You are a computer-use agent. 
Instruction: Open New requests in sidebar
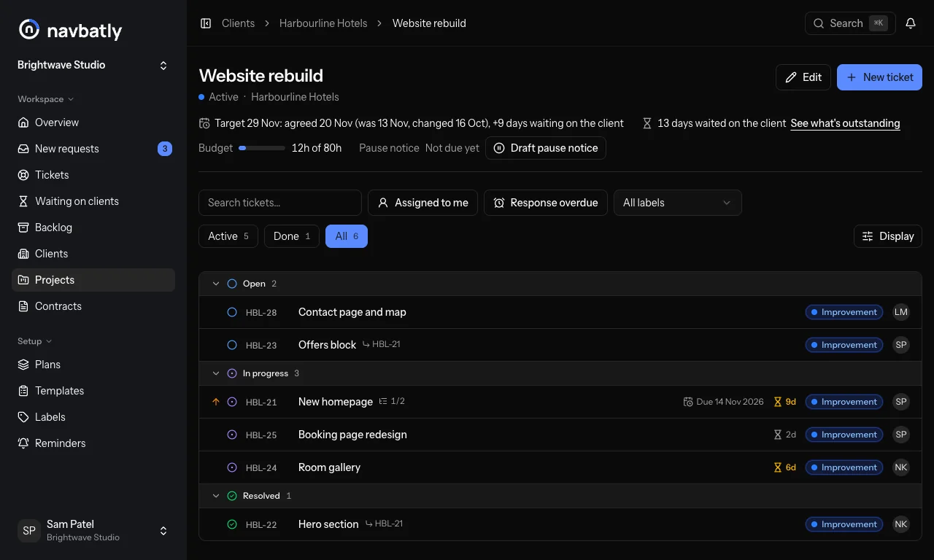point(93,149)
